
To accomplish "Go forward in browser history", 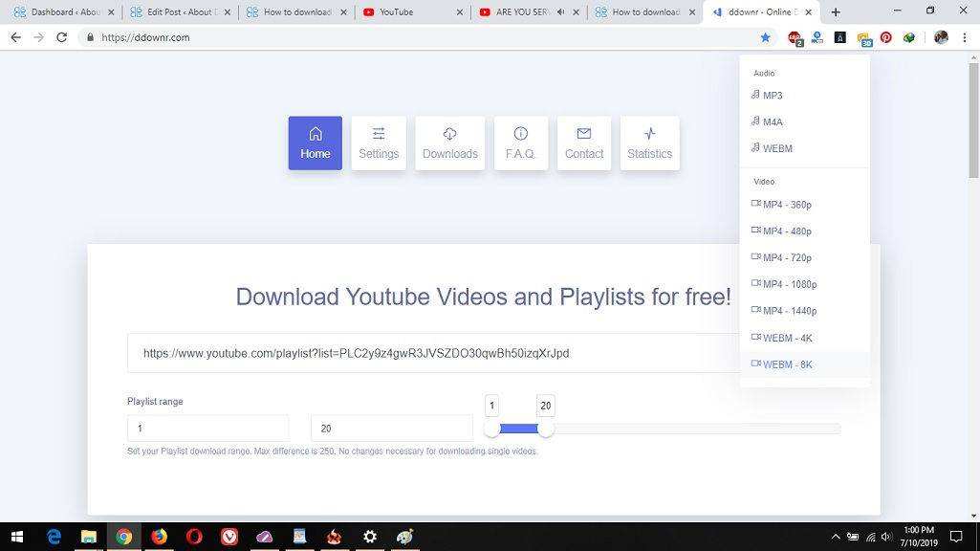I will tap(39, 37).
